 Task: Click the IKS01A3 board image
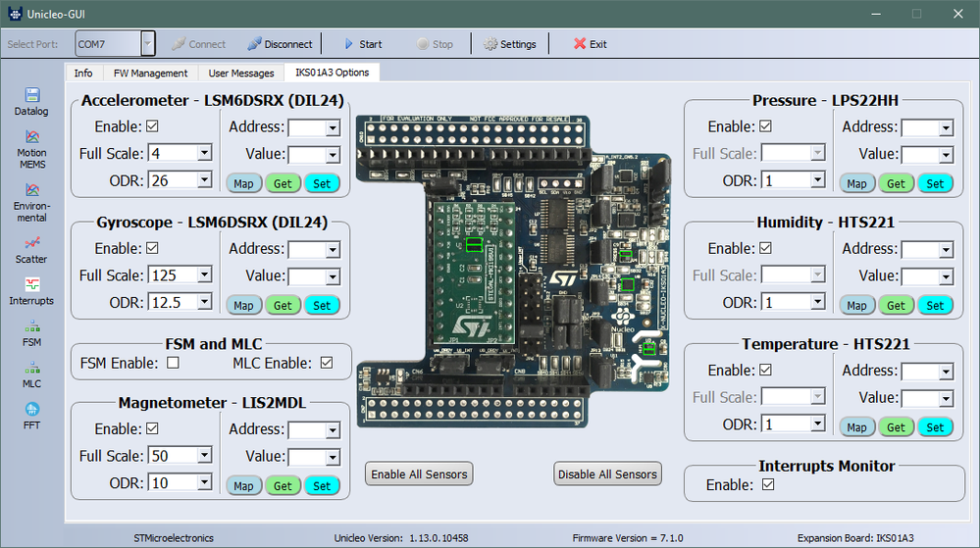click(x=514, y=272)
